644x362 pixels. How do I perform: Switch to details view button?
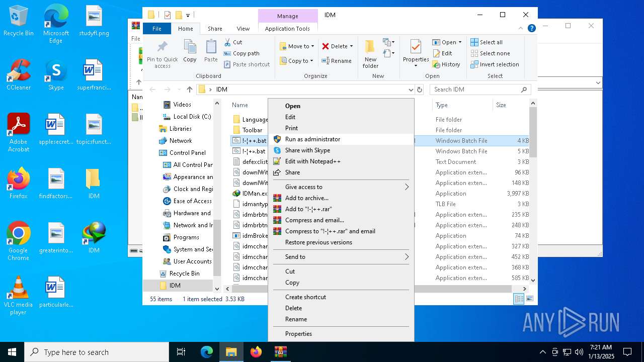point(519,299)
